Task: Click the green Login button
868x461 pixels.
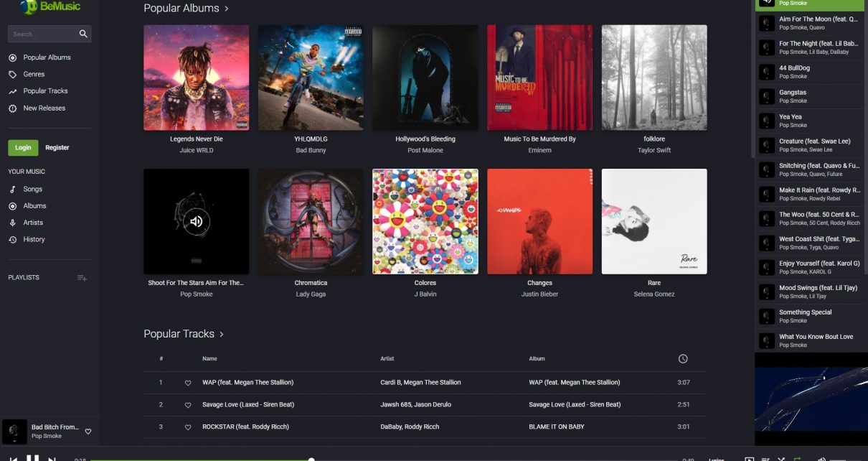Action: point(23,147)
